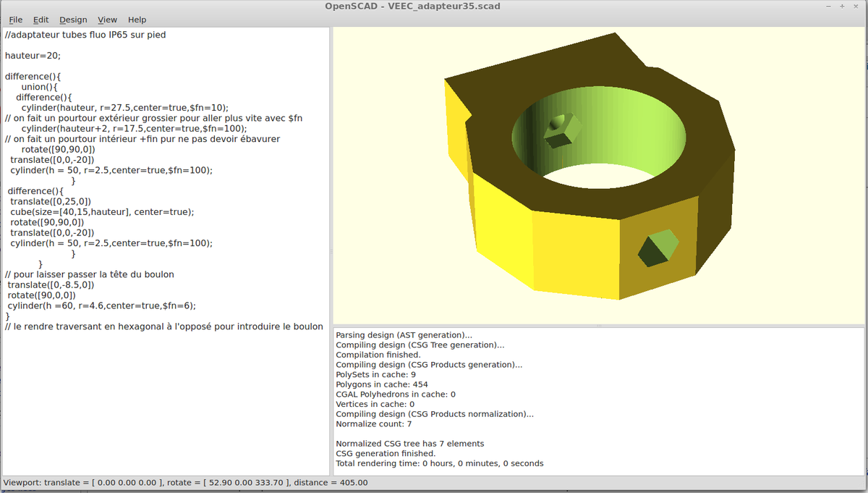The width and height of the screenshot is (868, 493).
Task: Click the first code comment line
Action: point(85,34)
